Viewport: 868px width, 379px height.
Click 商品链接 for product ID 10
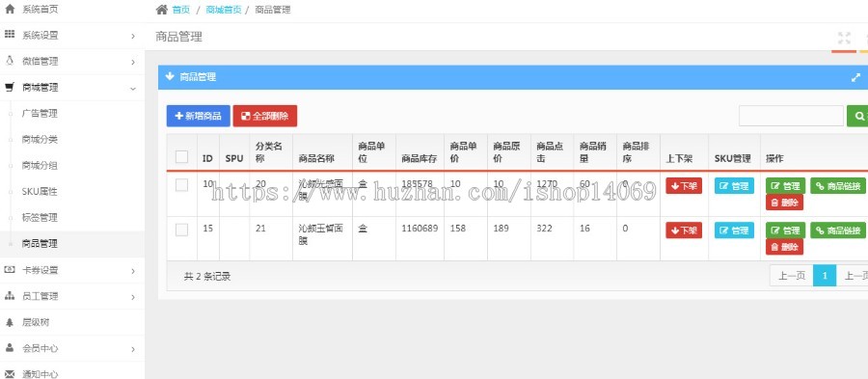838,186
